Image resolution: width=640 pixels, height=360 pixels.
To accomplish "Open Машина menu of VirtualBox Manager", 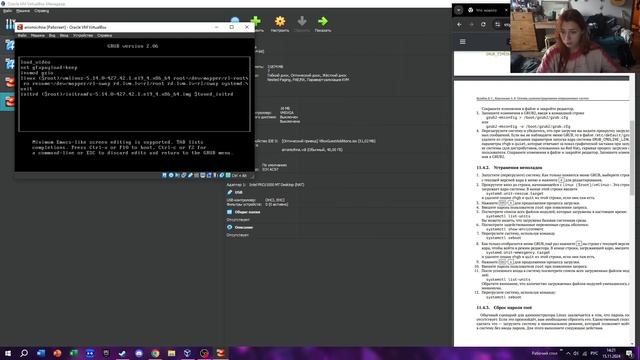I will pyautogui.click(x=23, y=11).
